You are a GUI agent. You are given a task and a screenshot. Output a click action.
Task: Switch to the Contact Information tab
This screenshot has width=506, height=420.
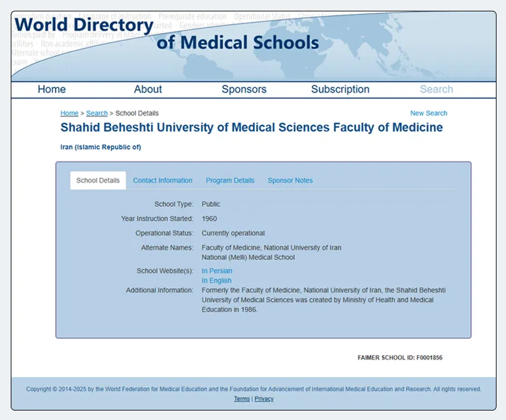(163, 180)
